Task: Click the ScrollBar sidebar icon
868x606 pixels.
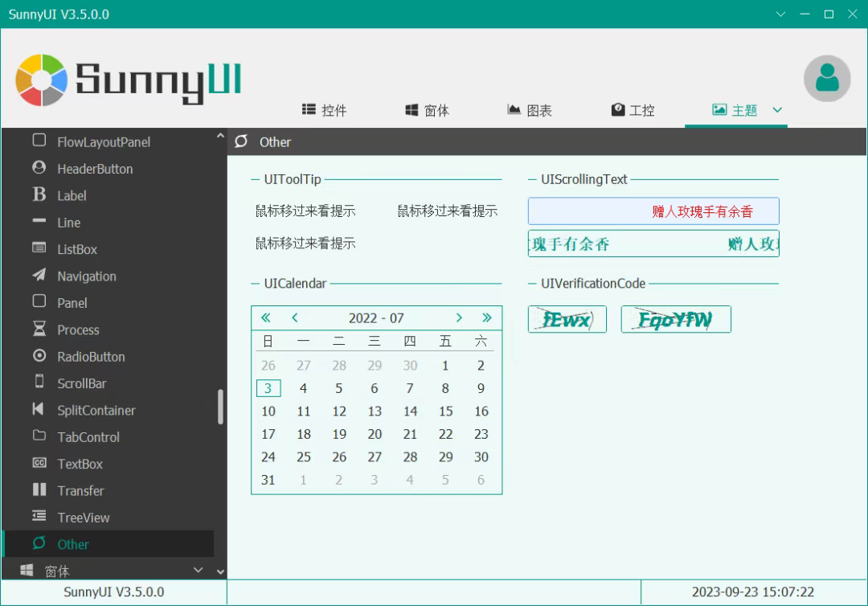Action: tap(39, 383)
